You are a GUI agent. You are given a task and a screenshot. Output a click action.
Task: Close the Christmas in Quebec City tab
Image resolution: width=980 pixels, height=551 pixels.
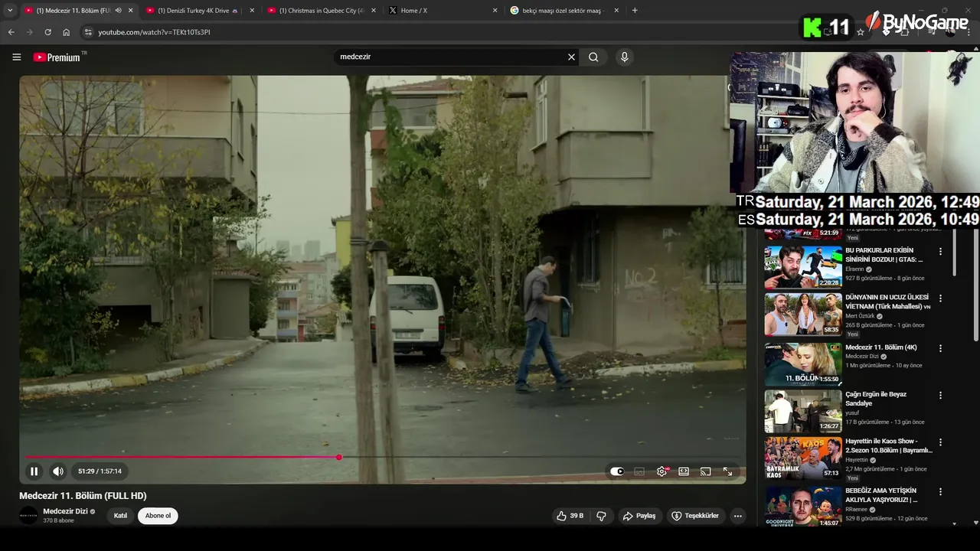374,11
